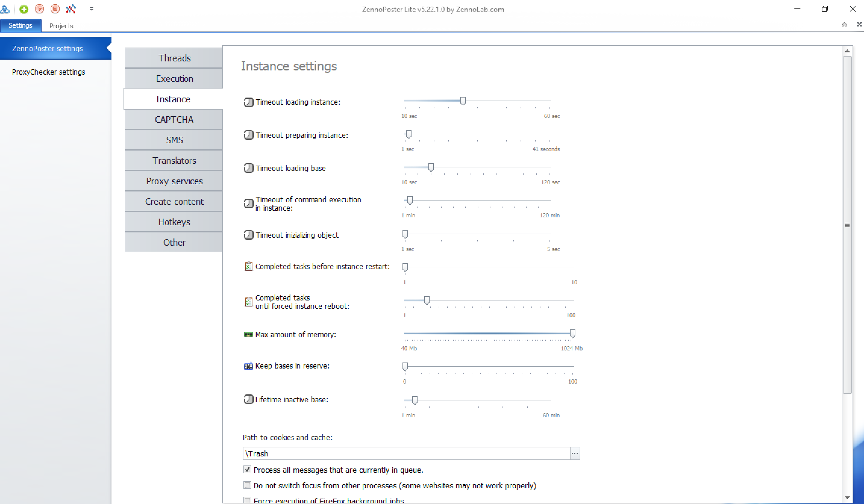
Task: Switch to the Projects tab
Action: [x=61, y=26]
